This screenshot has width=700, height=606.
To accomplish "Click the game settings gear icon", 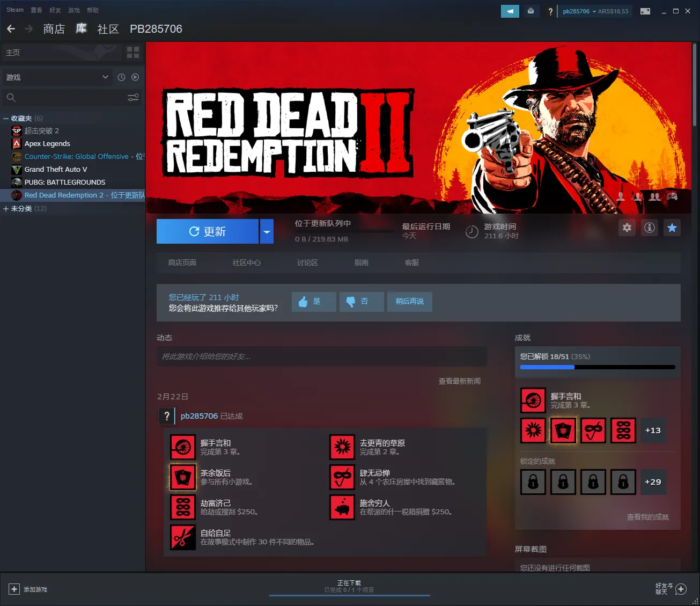I will [627, 228].
